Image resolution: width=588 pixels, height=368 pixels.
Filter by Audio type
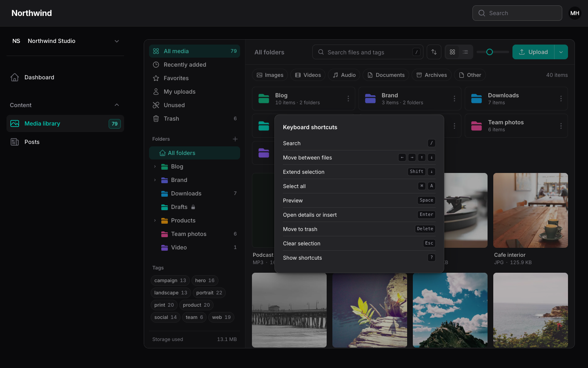tap(344, 75)
